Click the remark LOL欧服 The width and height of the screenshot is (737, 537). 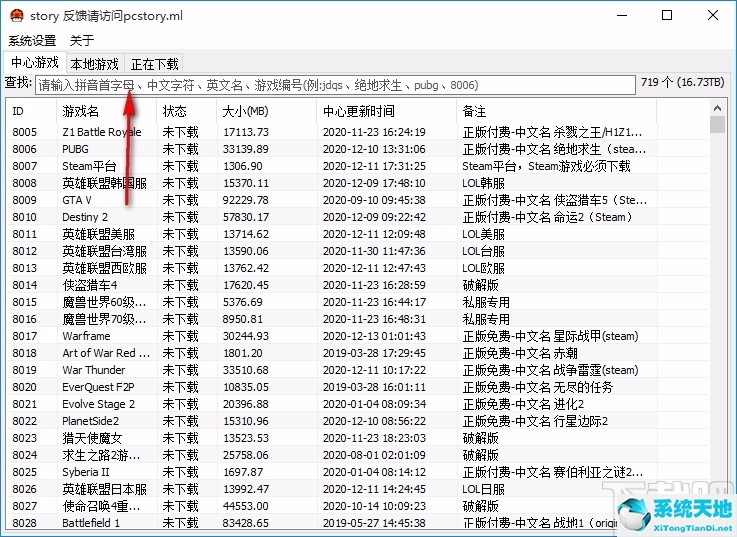tap(483, 268)
